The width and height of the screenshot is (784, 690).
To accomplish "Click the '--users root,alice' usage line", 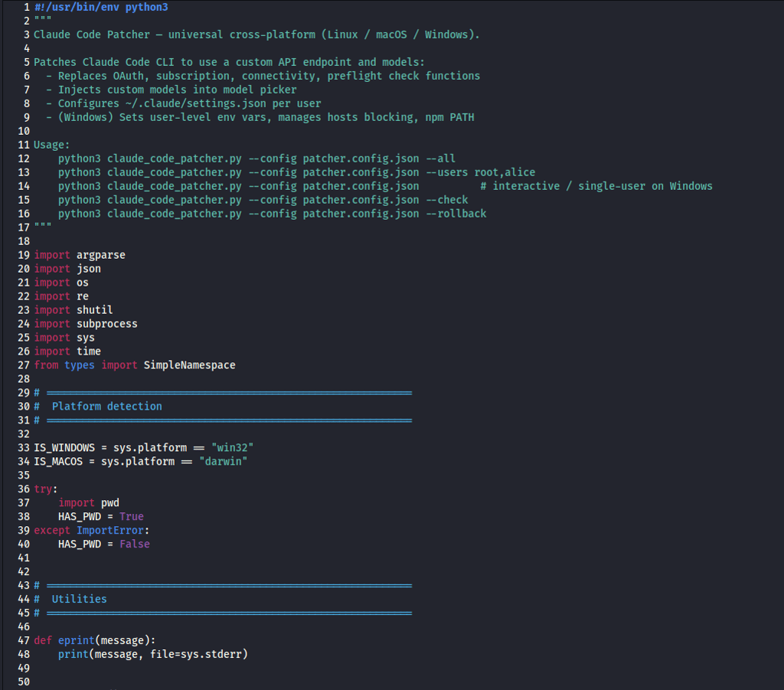I will 296,172.
